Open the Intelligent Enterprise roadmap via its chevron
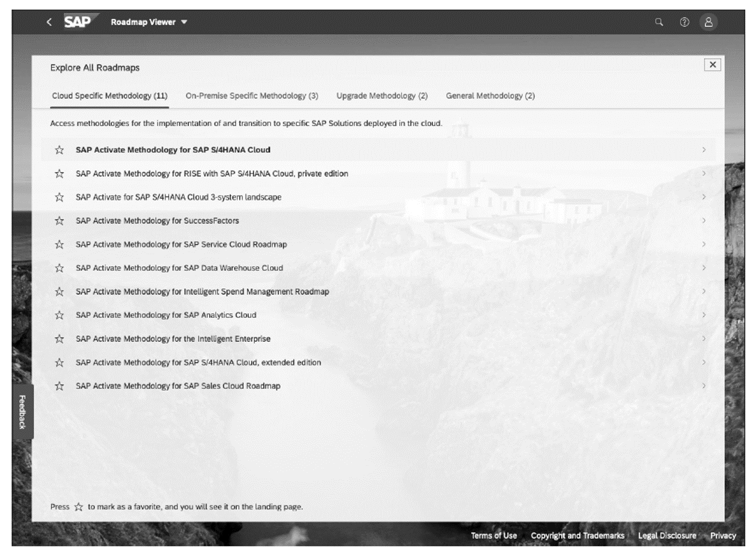 pyautogui.click(x=705, y=339)
